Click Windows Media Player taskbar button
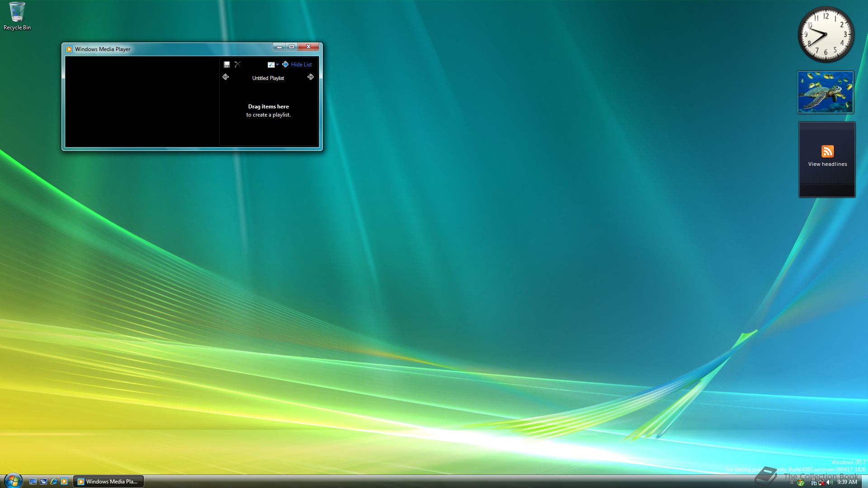The height and width of the screenshot is (488, 868). [x=108, y=482]
